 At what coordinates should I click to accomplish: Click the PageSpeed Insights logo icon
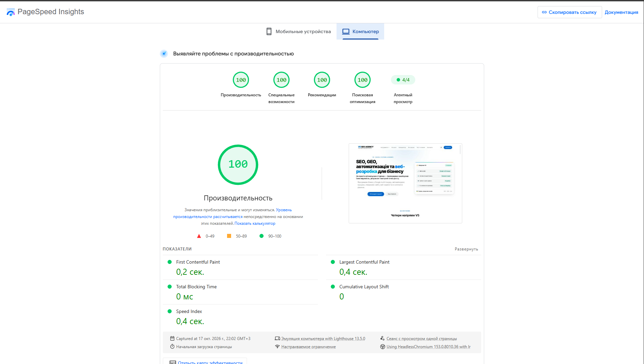11,12
